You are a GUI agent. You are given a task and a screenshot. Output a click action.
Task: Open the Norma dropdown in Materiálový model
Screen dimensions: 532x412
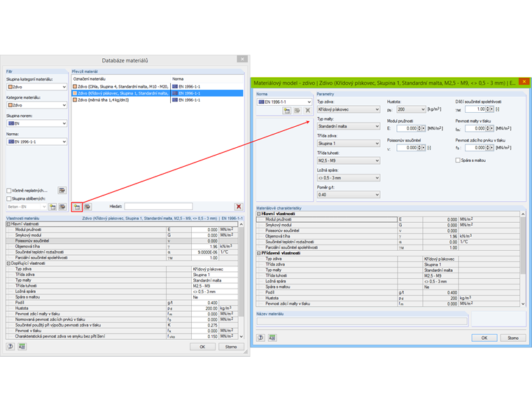[284, 102]
